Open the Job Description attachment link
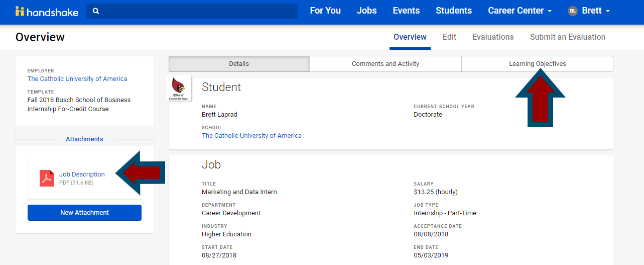644x265 pixels. coord(82,174)
